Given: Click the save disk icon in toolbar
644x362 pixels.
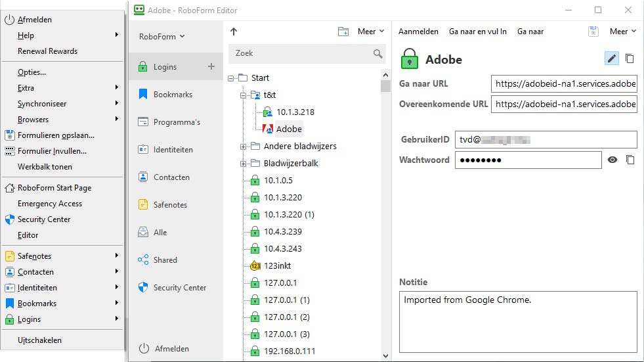Looking at the screenshot, I should coord(593,32).
